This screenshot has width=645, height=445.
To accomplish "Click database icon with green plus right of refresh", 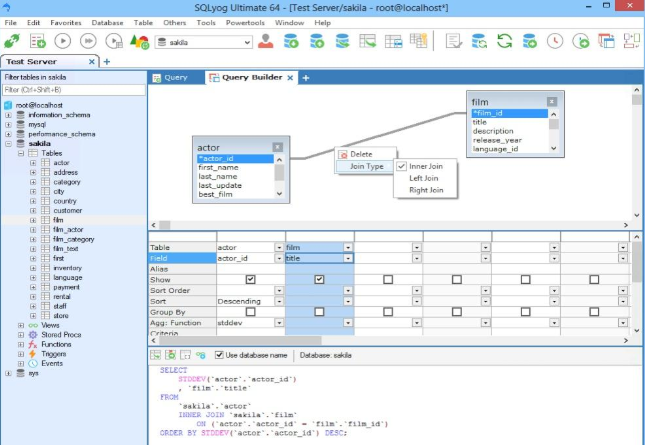I will click(x=530, y=41).
